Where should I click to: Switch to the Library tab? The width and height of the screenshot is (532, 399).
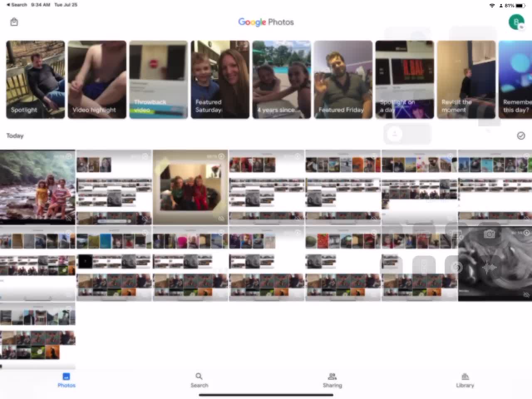pyautogui.click(x=465, y=380)
